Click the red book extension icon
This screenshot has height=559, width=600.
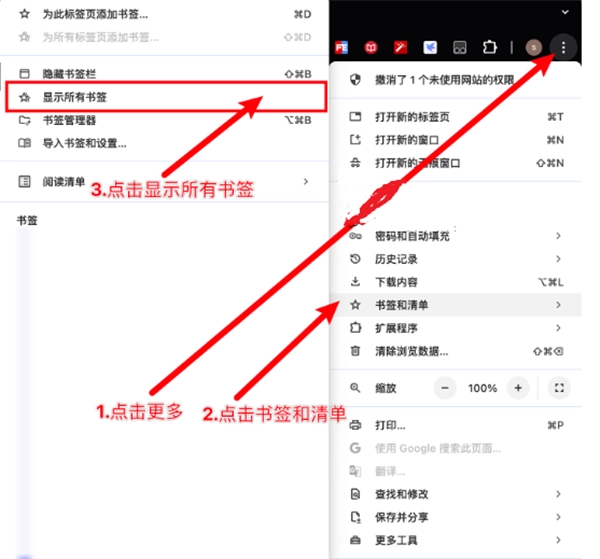coord(371,47)
